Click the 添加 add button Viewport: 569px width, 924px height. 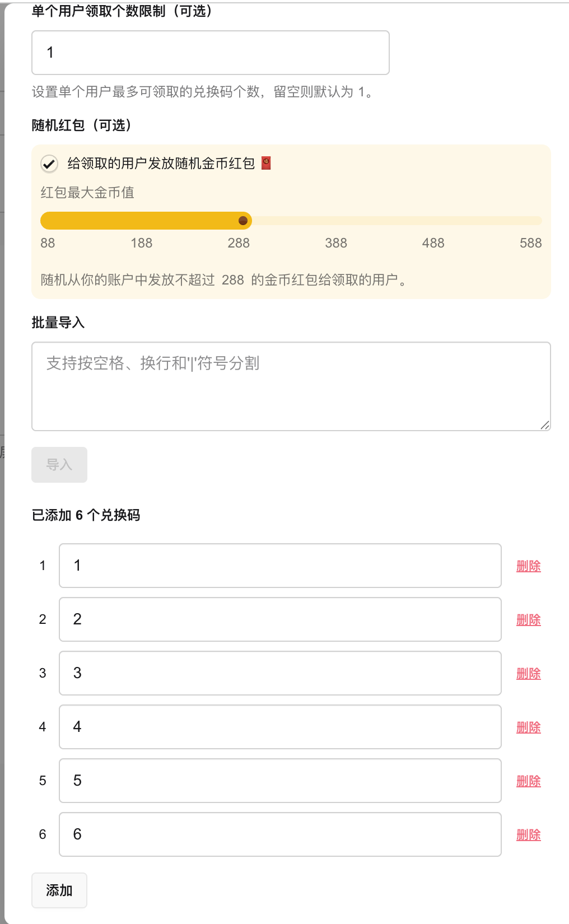[59, 890]
